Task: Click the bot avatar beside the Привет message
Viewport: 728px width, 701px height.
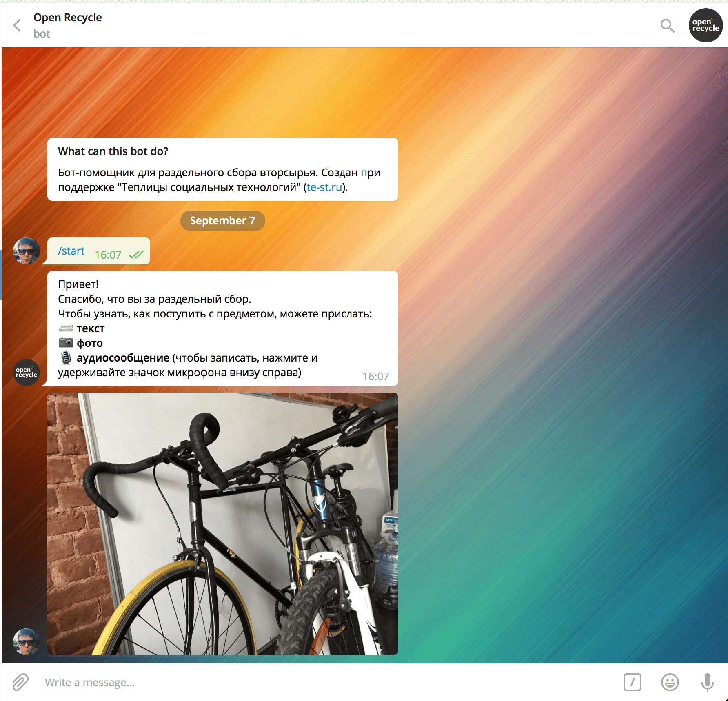Action: (x=27, y=372)
